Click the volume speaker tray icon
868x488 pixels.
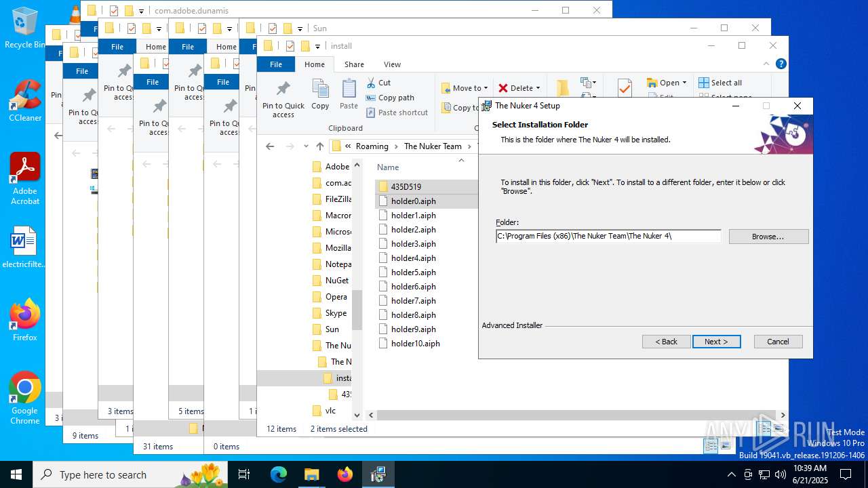click(781, 474)
